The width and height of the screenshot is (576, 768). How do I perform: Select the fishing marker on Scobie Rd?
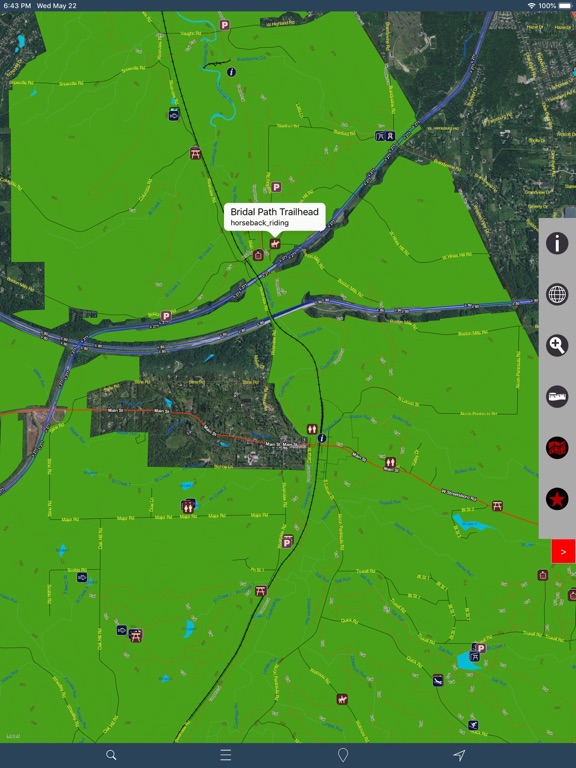coord(82,577)
